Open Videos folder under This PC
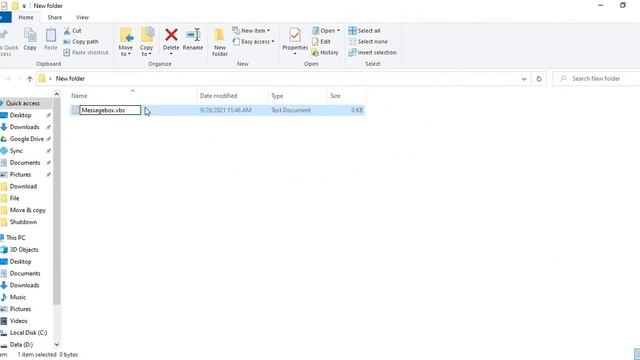 click(x=18, y=321)
